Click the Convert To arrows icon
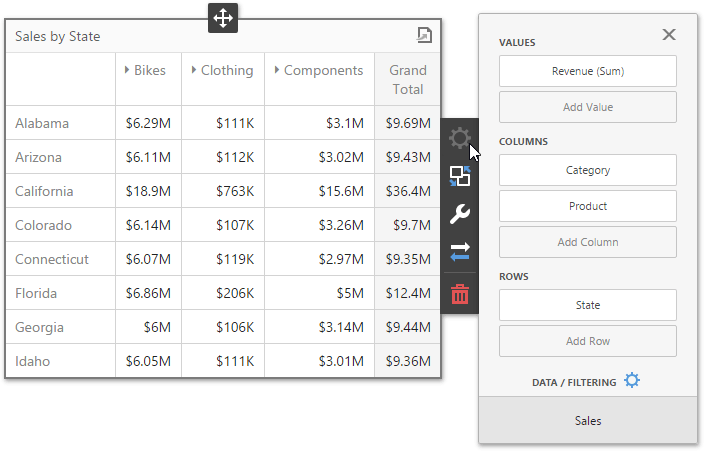Screen dimensions: 704x451 pyautogui.click(x=460, y=252)
